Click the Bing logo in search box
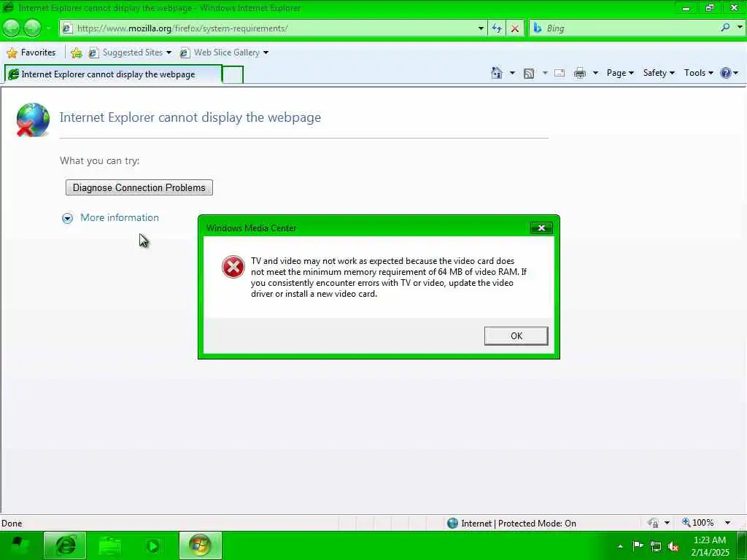 click(538, 28)
